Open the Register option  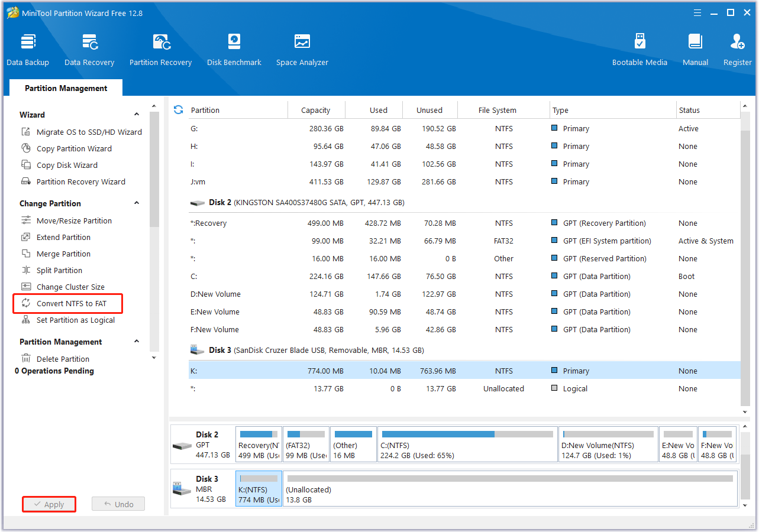pos(737,50)
